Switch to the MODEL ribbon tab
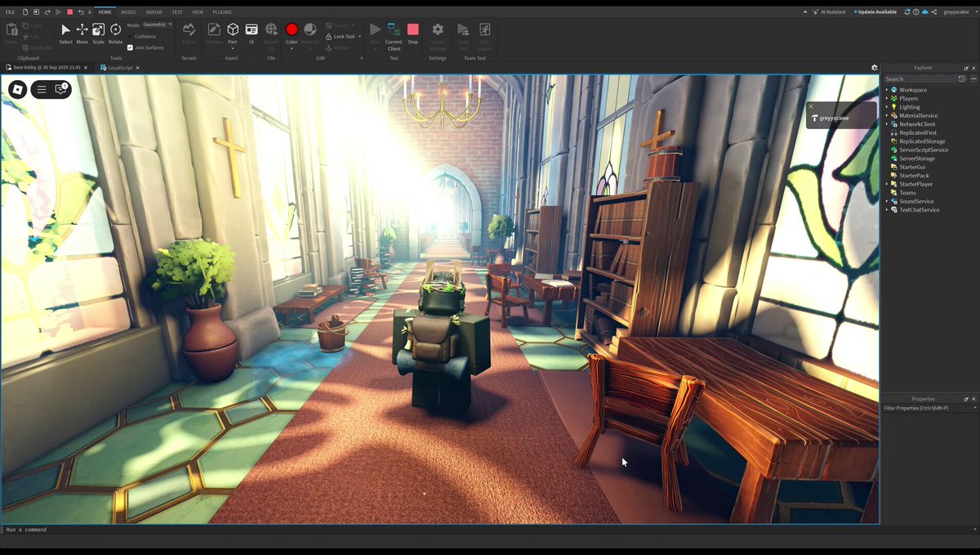The width and height of the screenshot is (980, 555). 128,12
